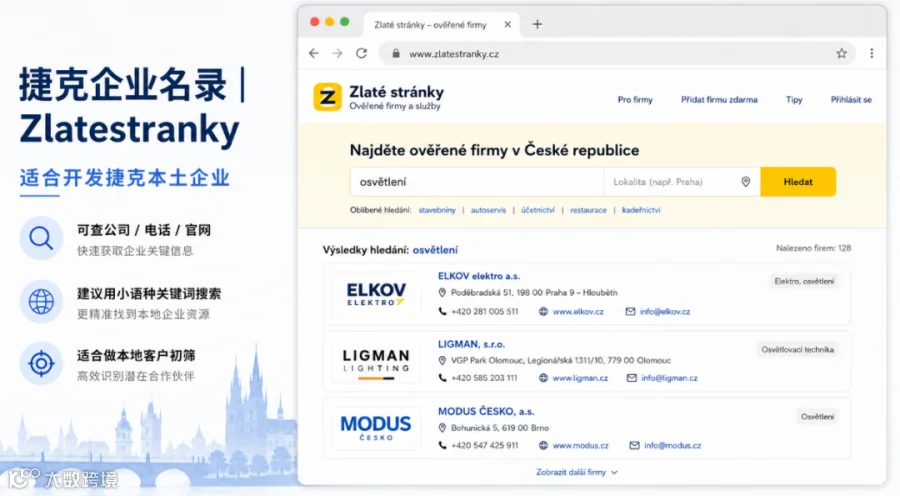The height and width of the screenshot is (496, 900).
Task: Click the envelope icon next to info@ligman.cz
Action: point(631,378)
